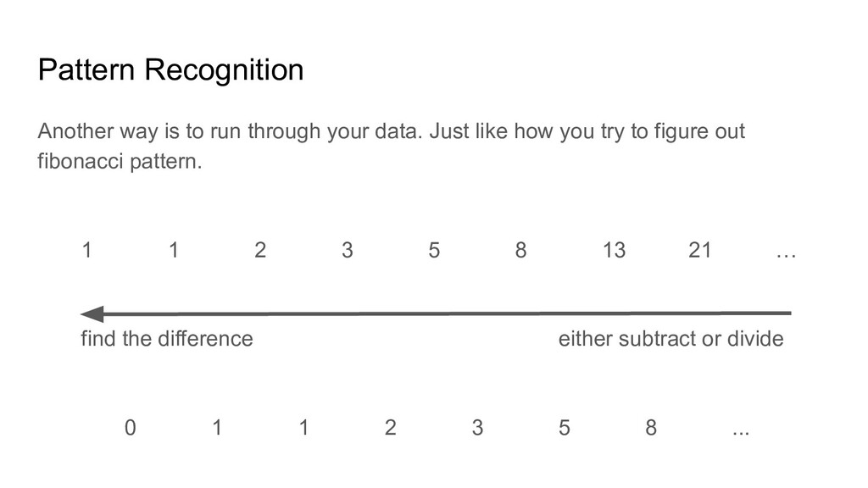Select the paragraph about fibonacci pattern
Image resolution: width=868 pixels, height=488 pixels.
[x=391, y=146]
